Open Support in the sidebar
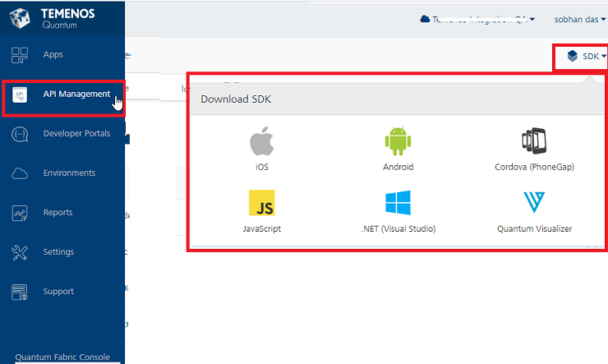The image size is (608, 364). (x=62, y=292)
